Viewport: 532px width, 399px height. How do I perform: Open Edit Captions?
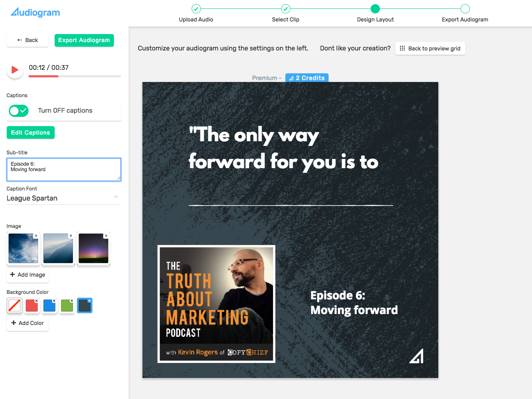(x=31, y=132)
